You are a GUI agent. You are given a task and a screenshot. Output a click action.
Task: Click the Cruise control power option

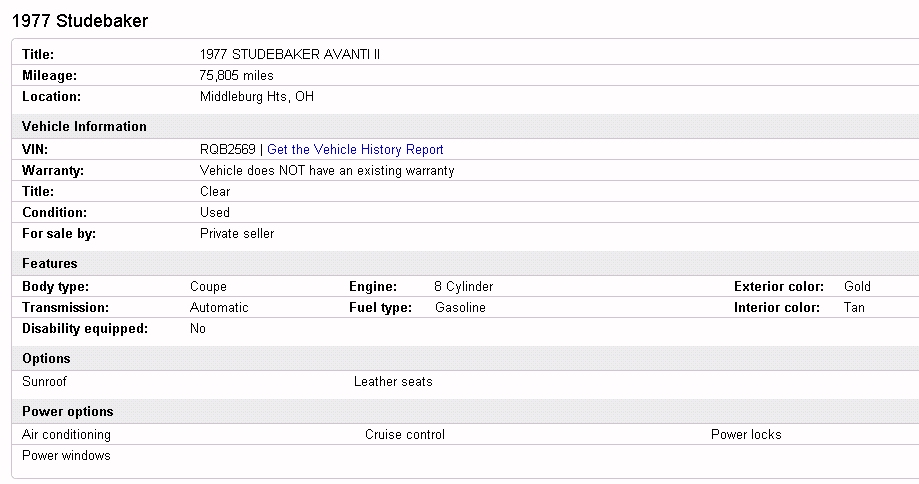[405, 435]
